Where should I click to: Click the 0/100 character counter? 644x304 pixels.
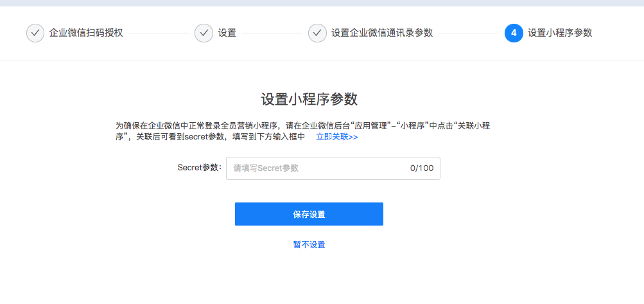[422, 168]
